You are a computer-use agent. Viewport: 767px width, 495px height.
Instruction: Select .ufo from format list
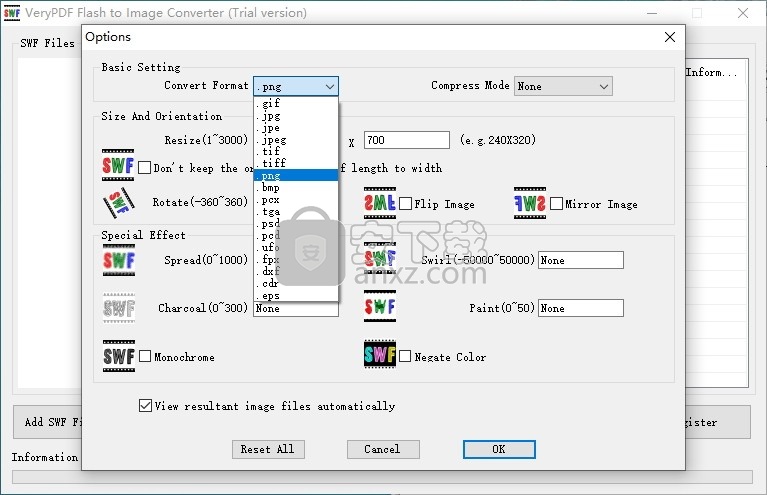coord(296,247)
